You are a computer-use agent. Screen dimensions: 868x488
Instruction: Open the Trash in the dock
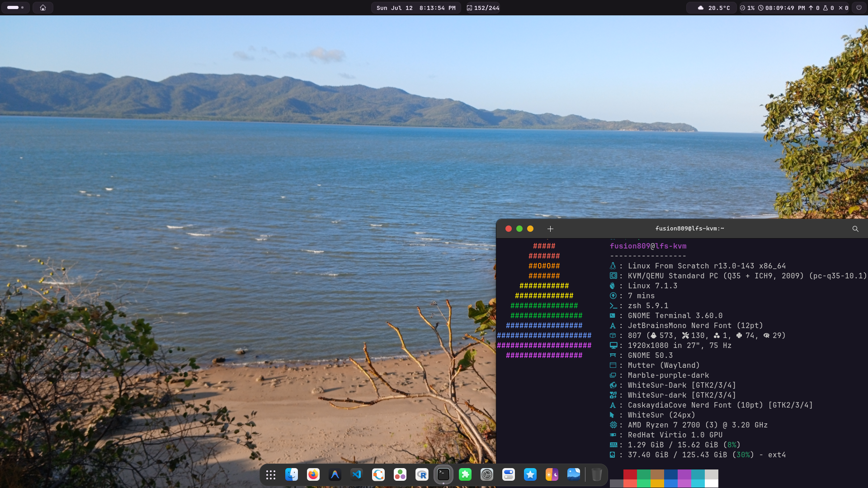coord(597,474)
